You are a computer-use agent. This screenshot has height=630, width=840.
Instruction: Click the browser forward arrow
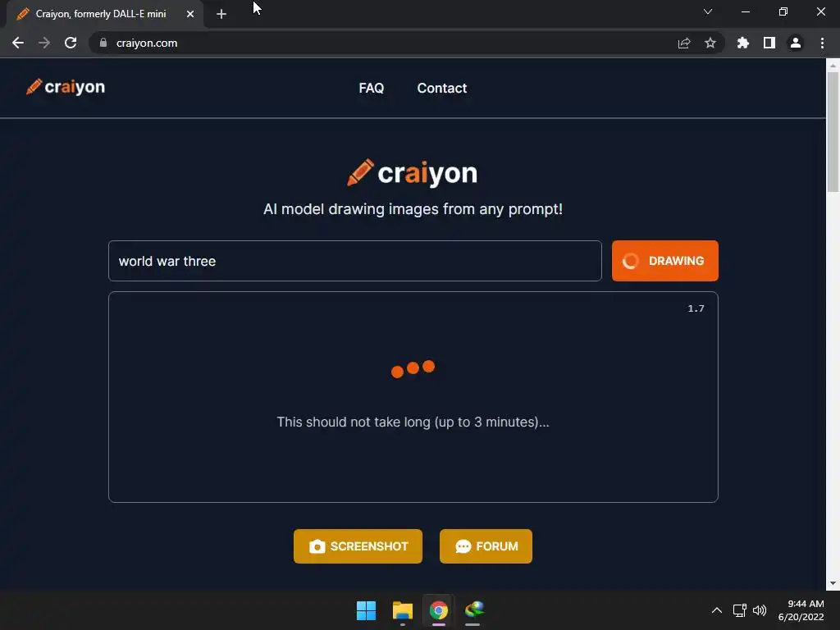pos(44,43)
